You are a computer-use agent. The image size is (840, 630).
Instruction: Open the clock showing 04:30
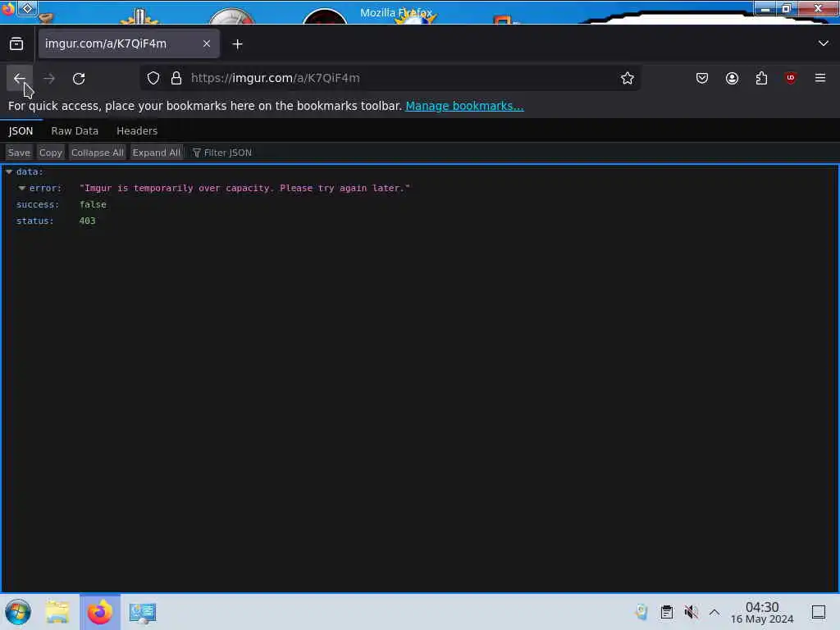pyautogui.click(x=762, y=612)
